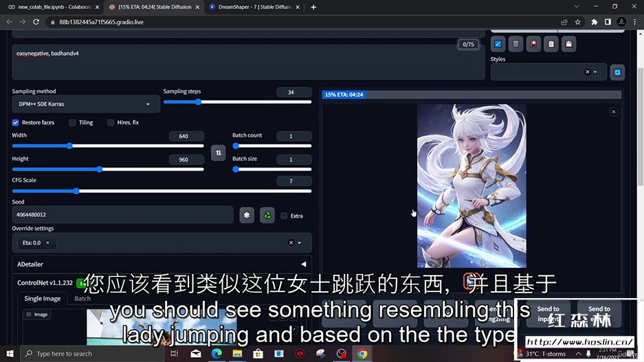Switch to the DreamShaper - 7 tab
644x362 pixels.
point(256,7)
